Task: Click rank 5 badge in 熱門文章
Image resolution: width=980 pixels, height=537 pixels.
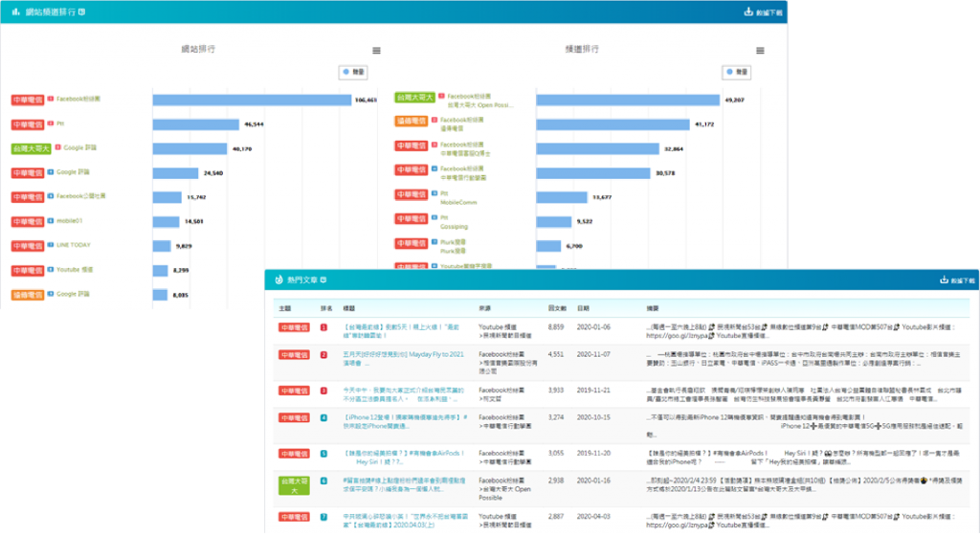Action: [x=323, y=454]
